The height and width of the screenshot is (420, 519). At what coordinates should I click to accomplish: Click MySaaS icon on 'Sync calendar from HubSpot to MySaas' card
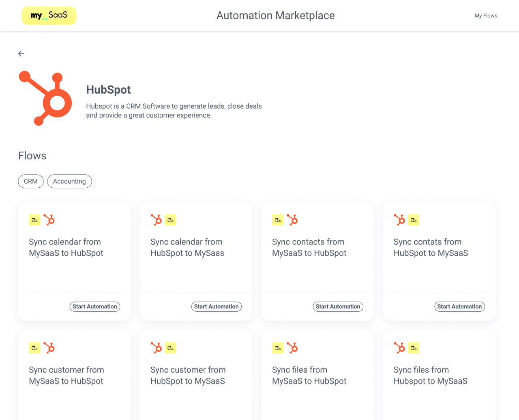coord(170,220)
